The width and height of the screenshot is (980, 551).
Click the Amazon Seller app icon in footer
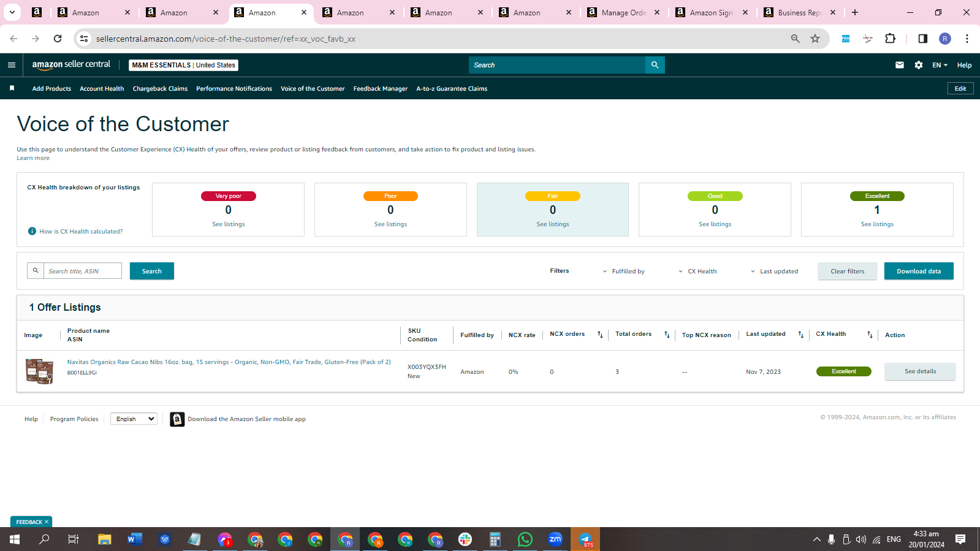pos(177,419)
